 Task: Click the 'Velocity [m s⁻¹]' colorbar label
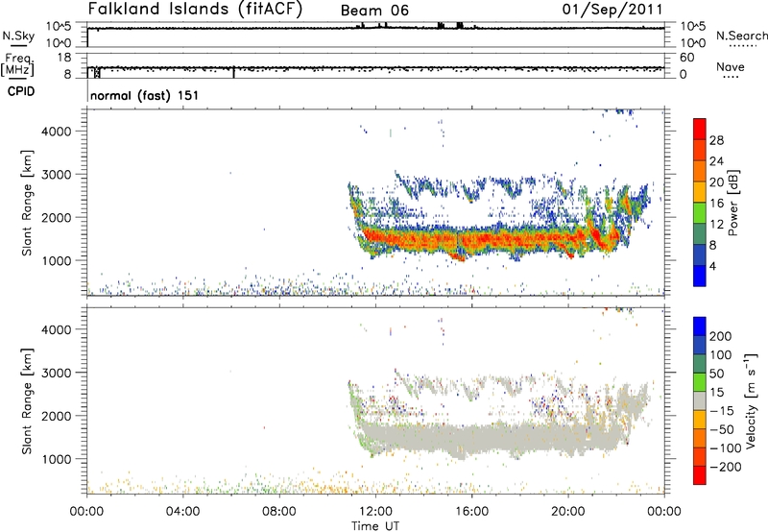pos(750,400)
